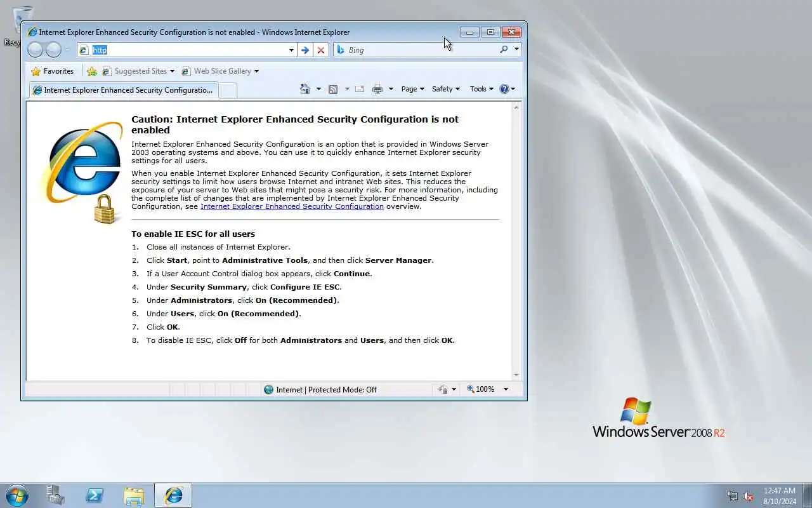
Task: Click the muted volume tray icon
Action: [x=748, y=496]
